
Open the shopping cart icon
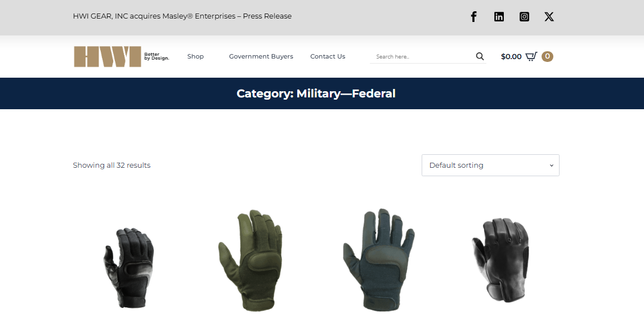[x=531, y=57]
